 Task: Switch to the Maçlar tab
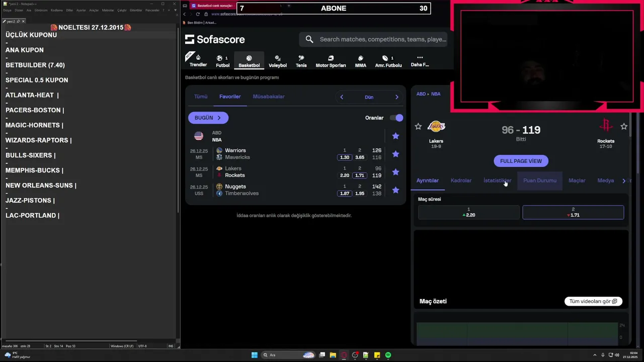tap(577, 180)
